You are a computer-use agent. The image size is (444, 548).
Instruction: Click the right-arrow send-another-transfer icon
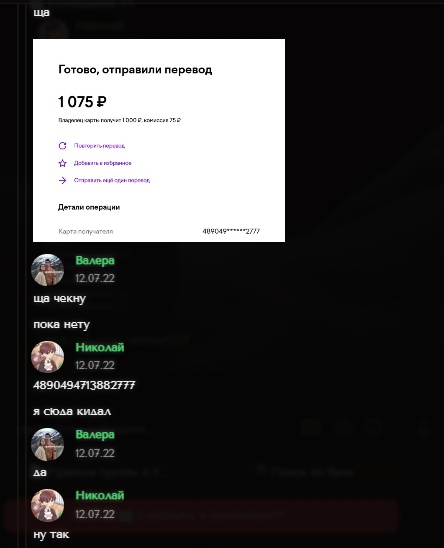coord(63,180)
